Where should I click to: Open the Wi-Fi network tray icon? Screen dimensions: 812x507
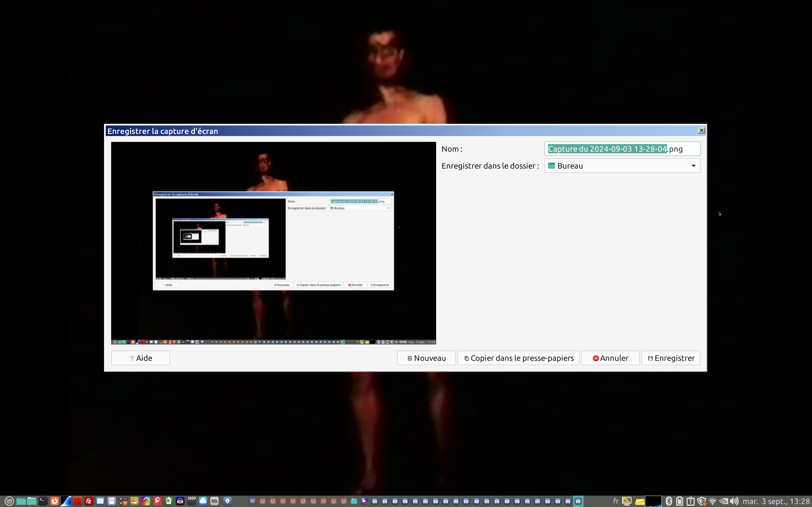click(x=712, y=501)
